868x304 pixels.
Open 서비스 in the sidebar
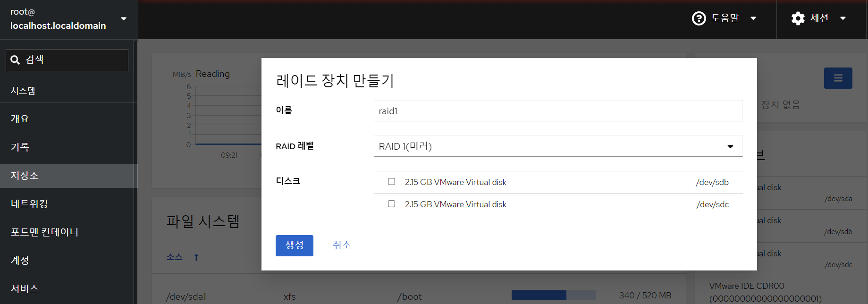(x=68, y=289)
